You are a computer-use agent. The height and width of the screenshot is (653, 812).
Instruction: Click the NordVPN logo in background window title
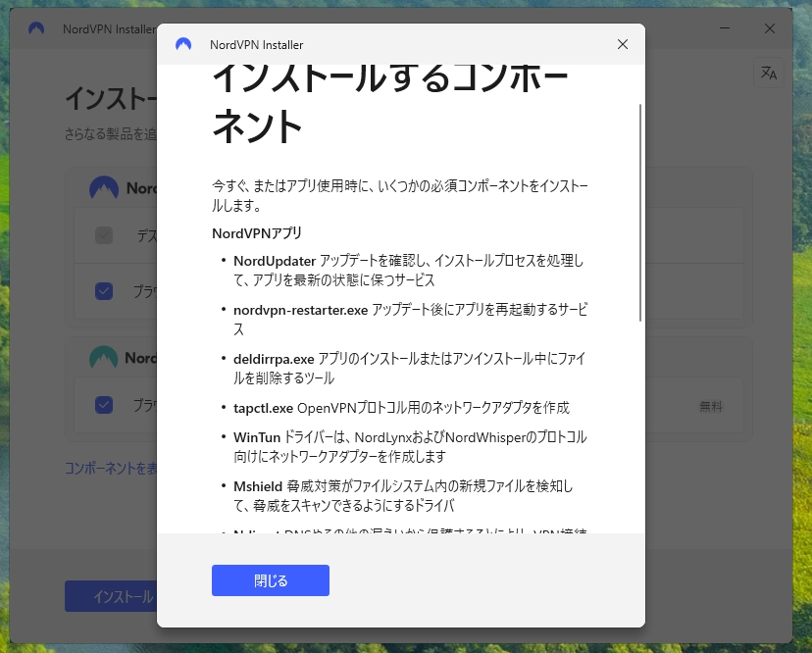(36, 28)
